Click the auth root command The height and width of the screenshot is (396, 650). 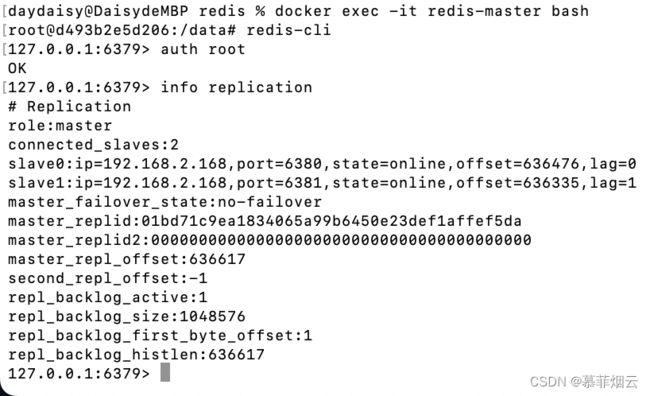(x=203, y=49)
